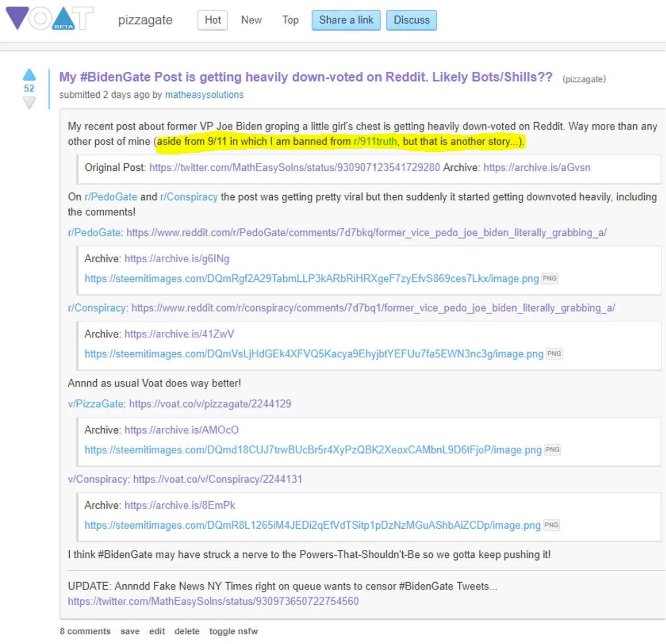This screenshot has height=644, width=666.
Task: Click r/Conspiracy label before the reddit URL
Action: point(97,308)
